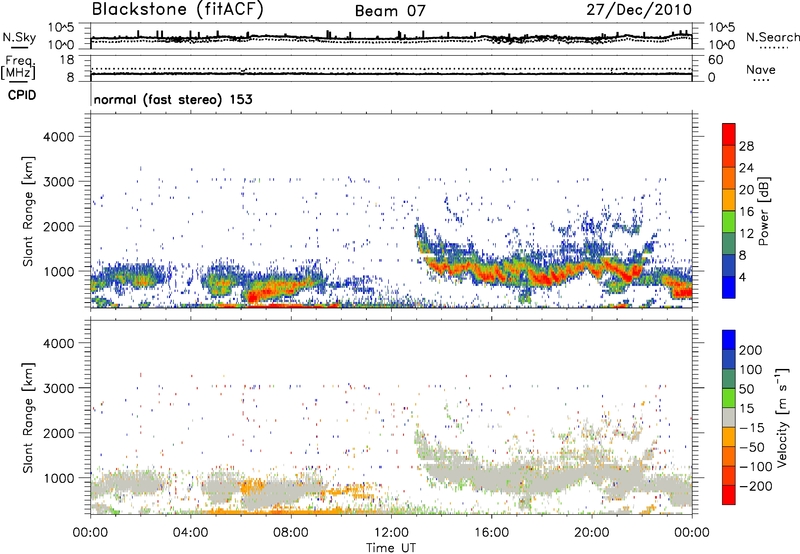Click the '1000' tick of the velocity panel
Image resolution: width=800 pixels, height=554 pixels.
(60, 478)
